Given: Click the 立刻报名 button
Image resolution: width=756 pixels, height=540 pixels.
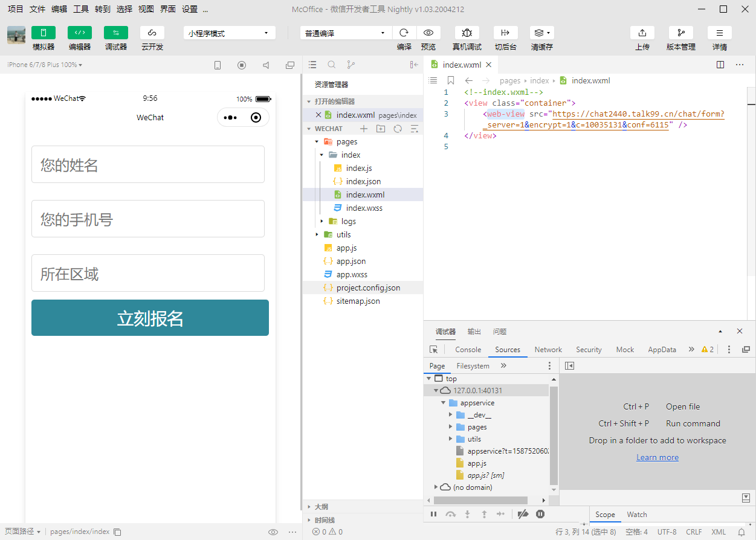Looking at the screenshot, I should (150, 318).
